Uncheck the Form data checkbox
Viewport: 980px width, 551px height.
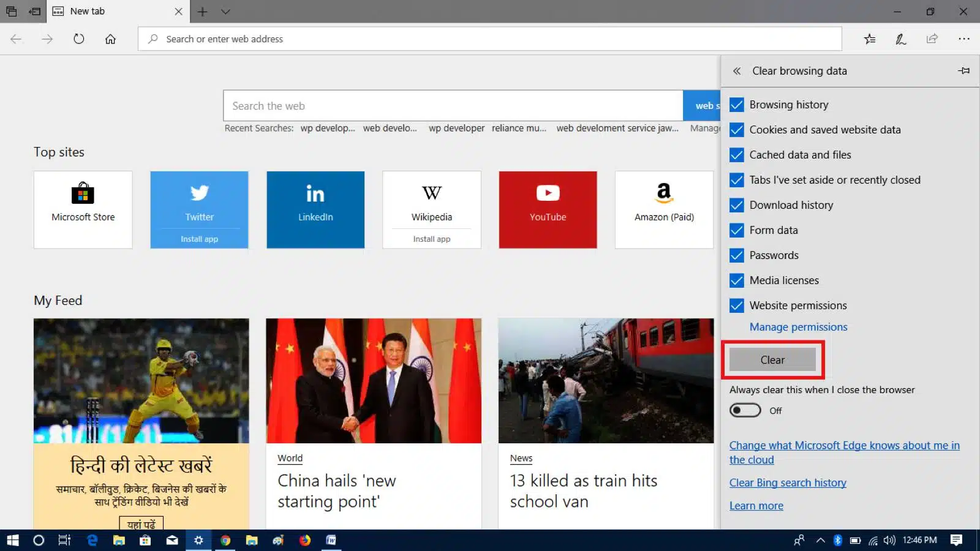point(736,230)
